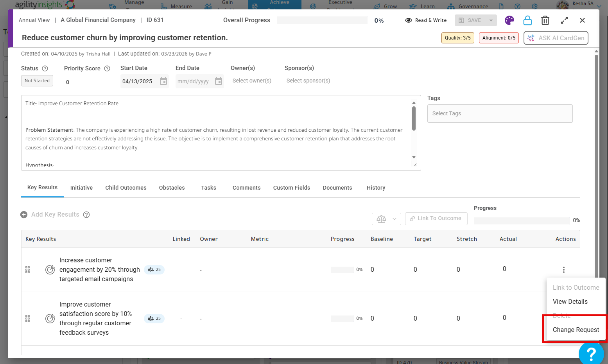Click the Add Key Results help icon
This screenshot has width=608, height=364.
click(86, 215)
